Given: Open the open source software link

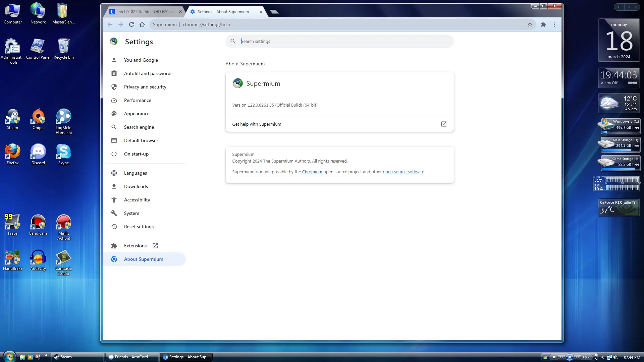Looking at the screenshot, I should coord(403,172).
